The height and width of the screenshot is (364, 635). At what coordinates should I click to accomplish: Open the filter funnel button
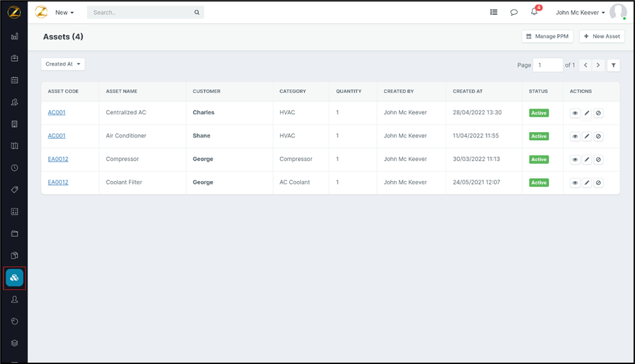[x=614, y=65]
